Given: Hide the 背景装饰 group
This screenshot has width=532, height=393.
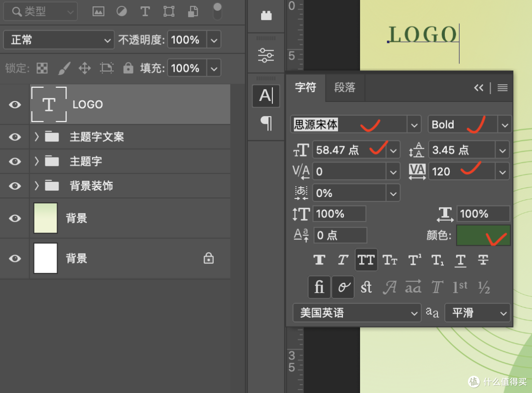Looking at the screenshot, I should click(x=15, y=186).
